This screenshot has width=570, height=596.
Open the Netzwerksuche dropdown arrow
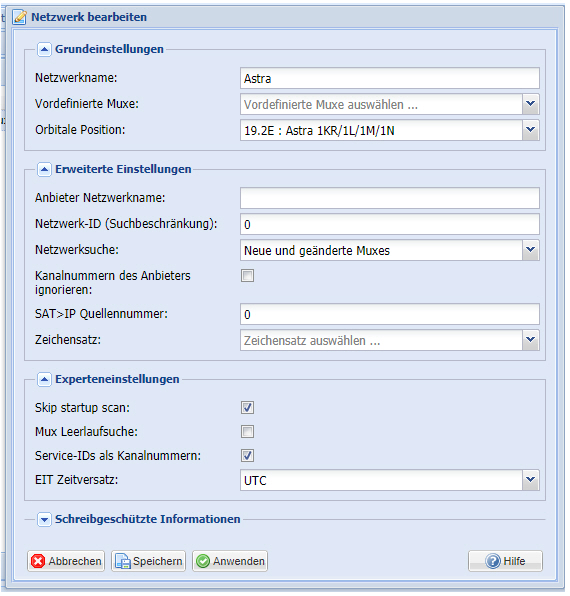pos(530,250)
